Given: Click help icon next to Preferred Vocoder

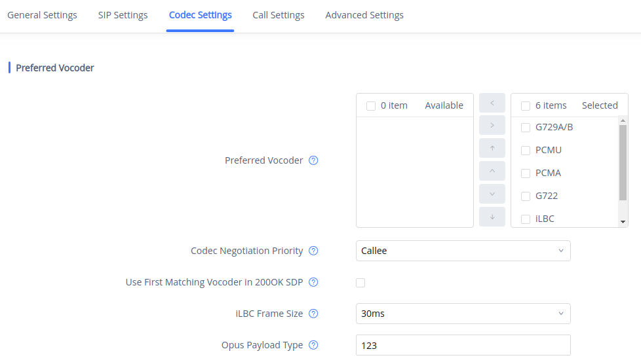Looking at the screenshot, I should pyautogui.click(x=313, y=160).
